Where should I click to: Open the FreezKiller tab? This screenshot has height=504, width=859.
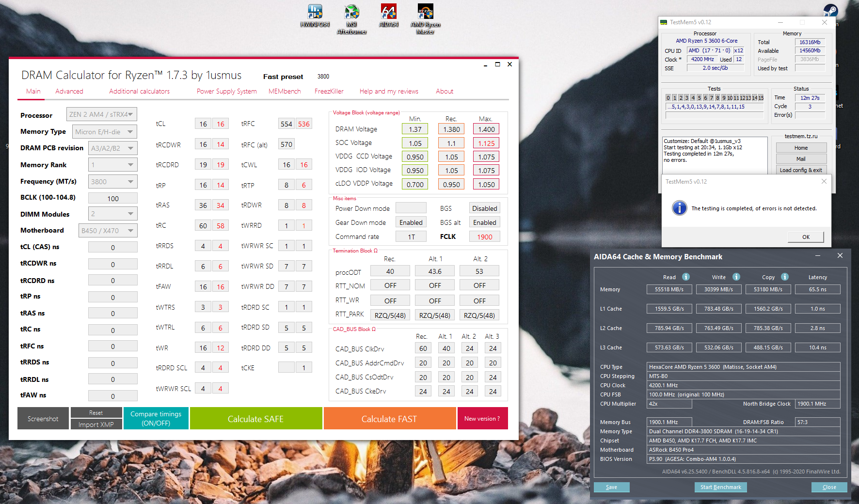click(329, 91)
